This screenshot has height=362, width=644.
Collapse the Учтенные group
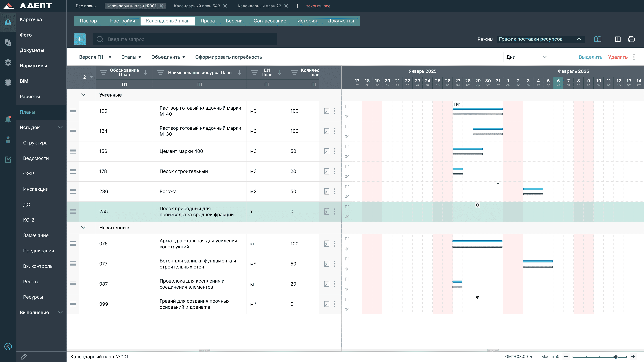83,95
